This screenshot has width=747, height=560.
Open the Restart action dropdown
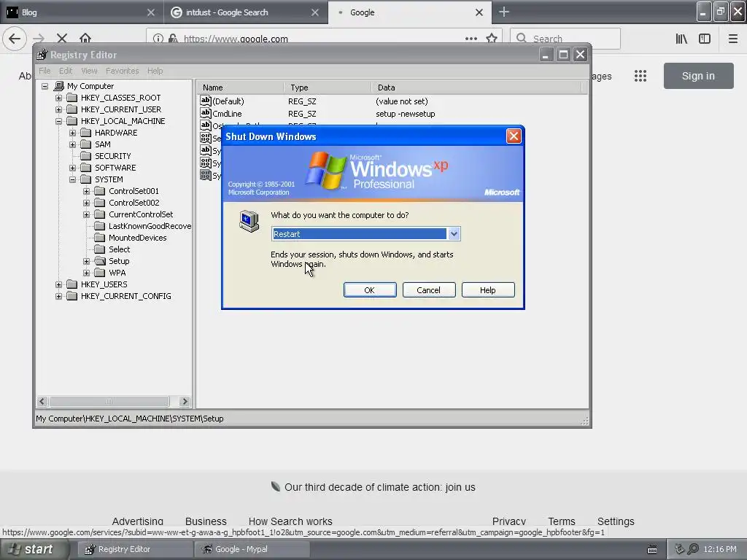pyautogui.click(x=454, y=234)
